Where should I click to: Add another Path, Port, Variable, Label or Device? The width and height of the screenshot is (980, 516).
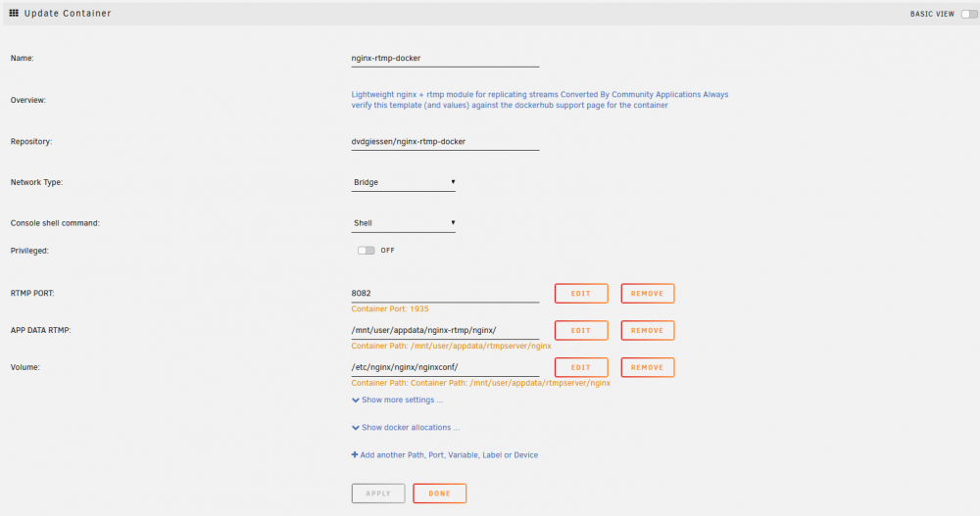[444, 454]
